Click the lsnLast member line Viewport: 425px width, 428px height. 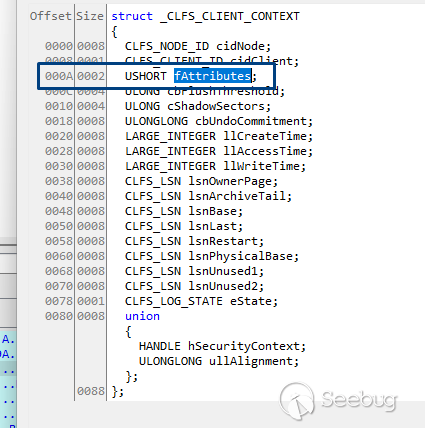184,226
